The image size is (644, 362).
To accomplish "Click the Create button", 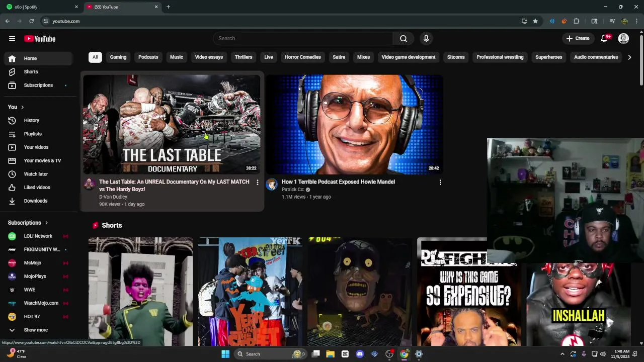I will pos(578,39).
